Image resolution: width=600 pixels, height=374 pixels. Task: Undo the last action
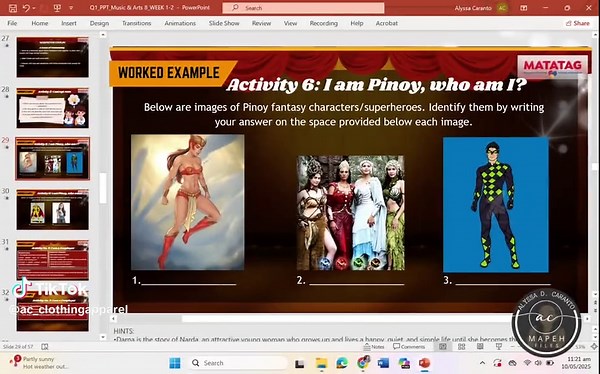26,8
